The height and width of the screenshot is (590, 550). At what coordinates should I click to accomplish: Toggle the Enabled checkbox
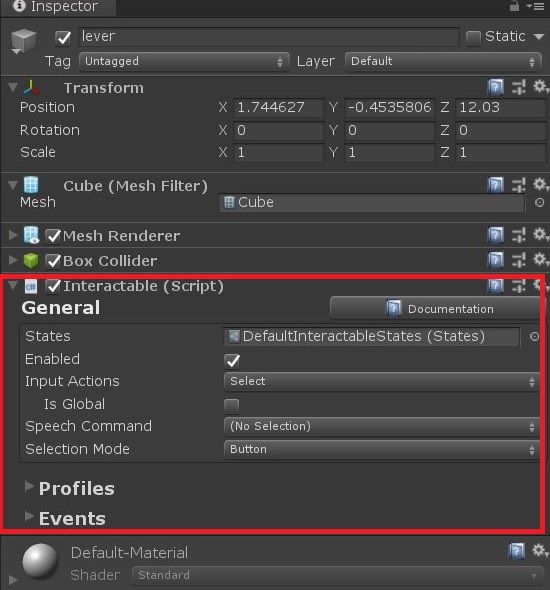[232, 361]
